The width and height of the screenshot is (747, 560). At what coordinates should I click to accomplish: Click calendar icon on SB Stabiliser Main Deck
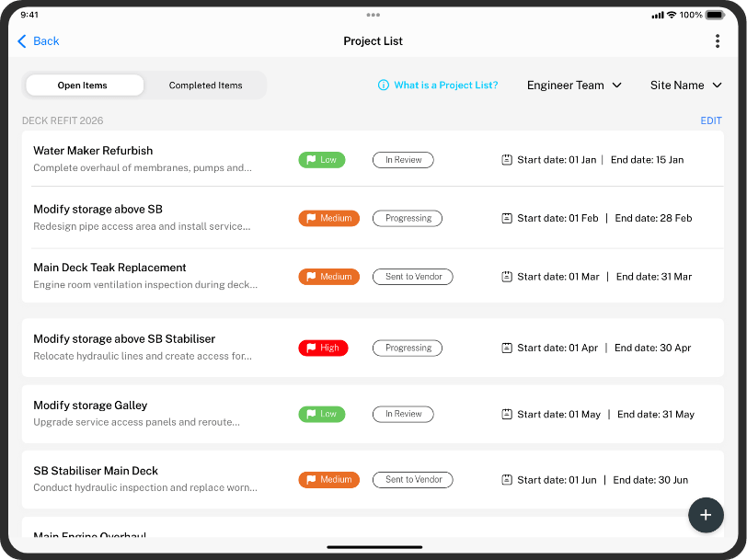(507, 479)
